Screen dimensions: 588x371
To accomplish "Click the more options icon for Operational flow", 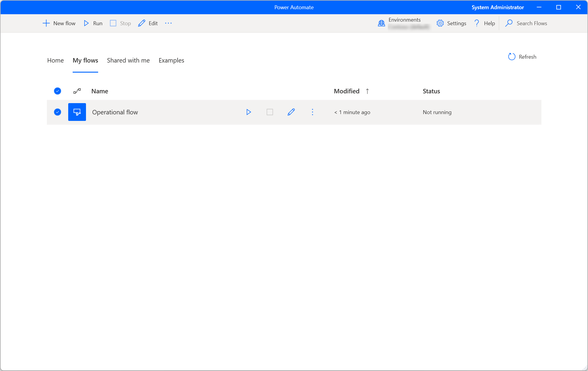I will point(312,112).
